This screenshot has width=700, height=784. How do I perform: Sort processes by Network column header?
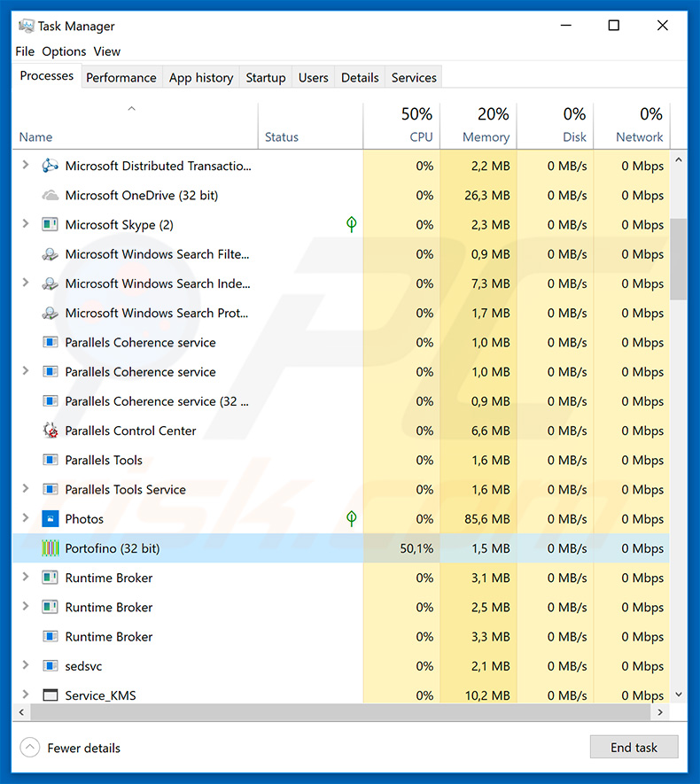coord(632,126)
